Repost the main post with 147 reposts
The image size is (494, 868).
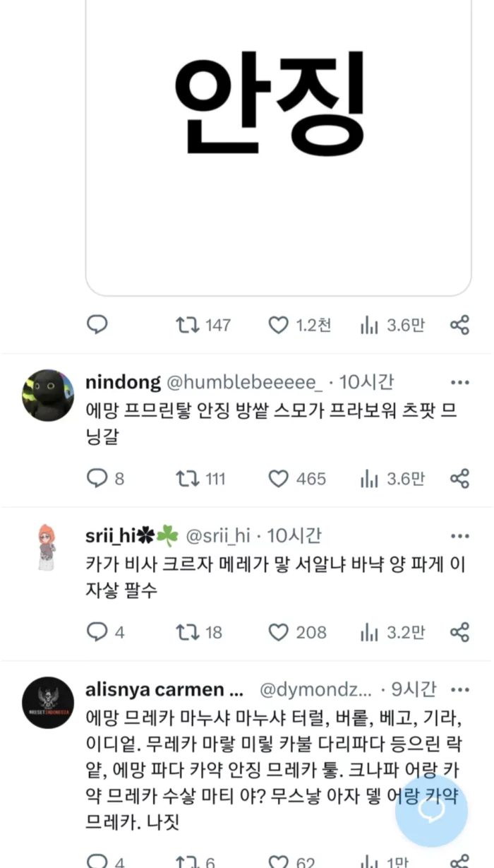click(x=187, y=325)
